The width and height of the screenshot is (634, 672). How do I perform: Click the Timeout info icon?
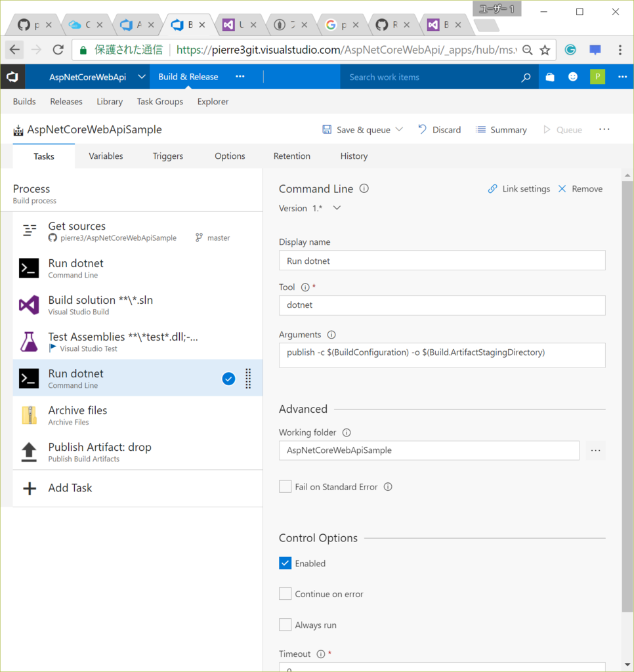[x=321, y=654]
